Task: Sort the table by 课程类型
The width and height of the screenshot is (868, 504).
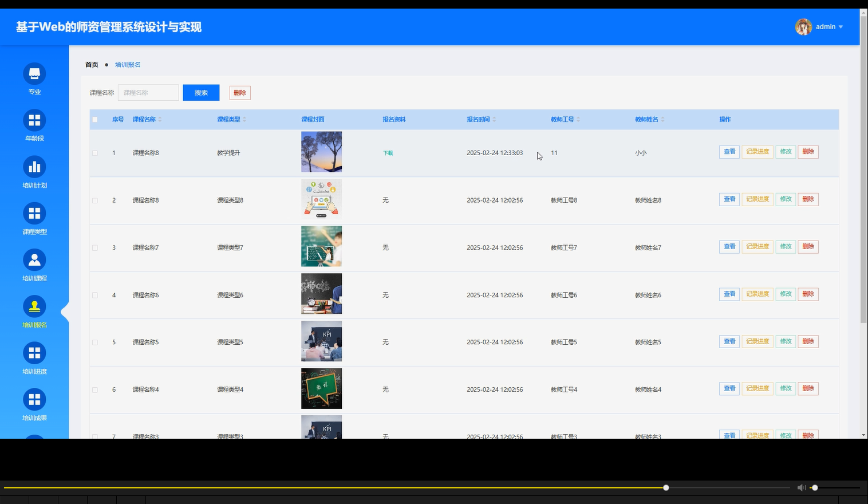Action: [244, 120]
